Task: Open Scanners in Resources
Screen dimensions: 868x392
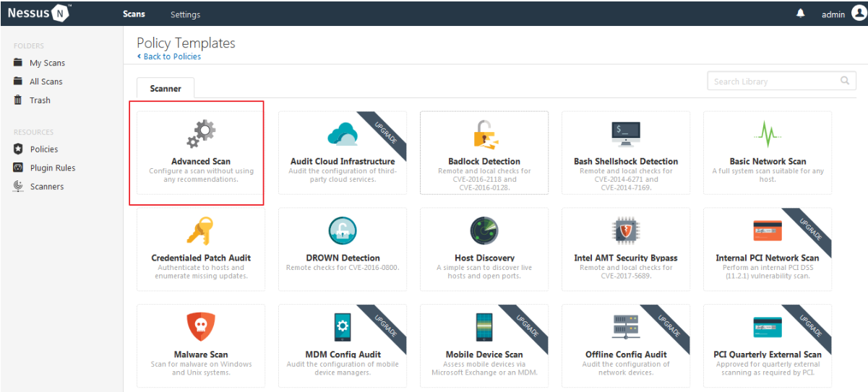Action: click(x=47, y=187)
